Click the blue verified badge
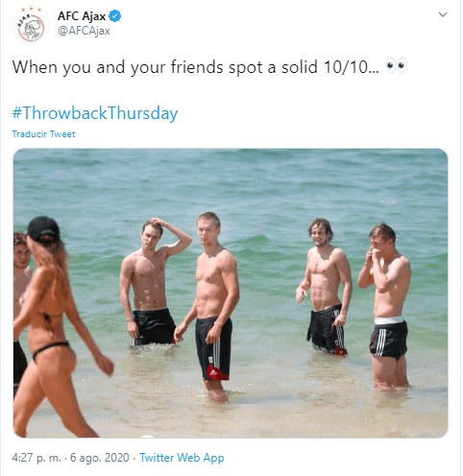 tap(115, 15)
